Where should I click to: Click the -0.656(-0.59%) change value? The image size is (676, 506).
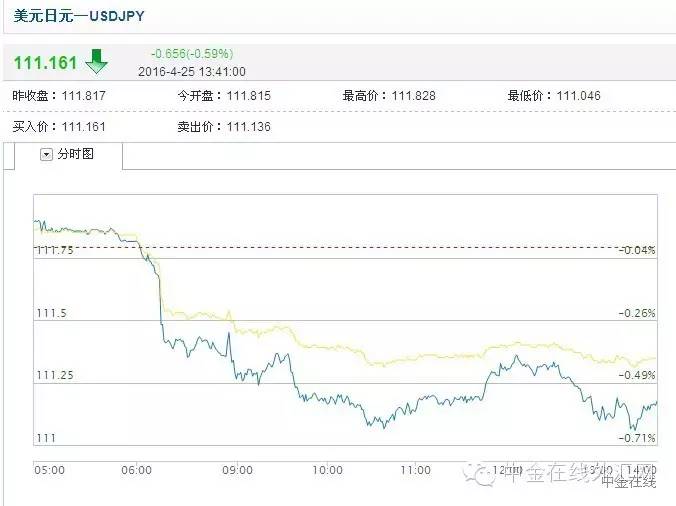tap(192, 53)
